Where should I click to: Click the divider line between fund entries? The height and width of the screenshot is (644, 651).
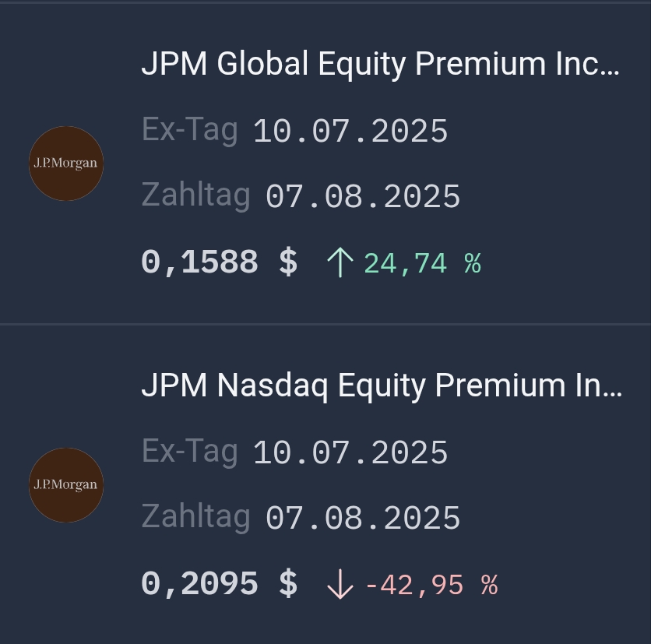[325, 323]
